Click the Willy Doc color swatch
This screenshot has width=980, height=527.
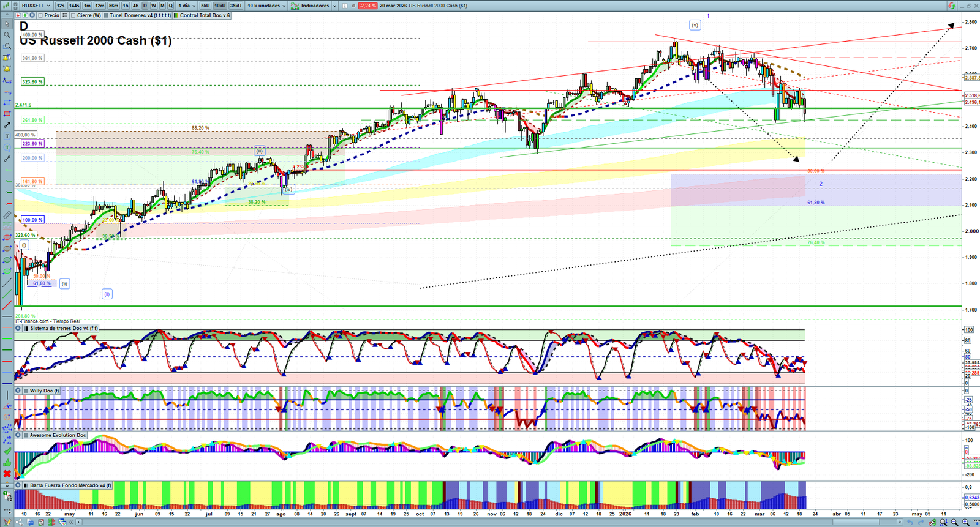point(26,391)
